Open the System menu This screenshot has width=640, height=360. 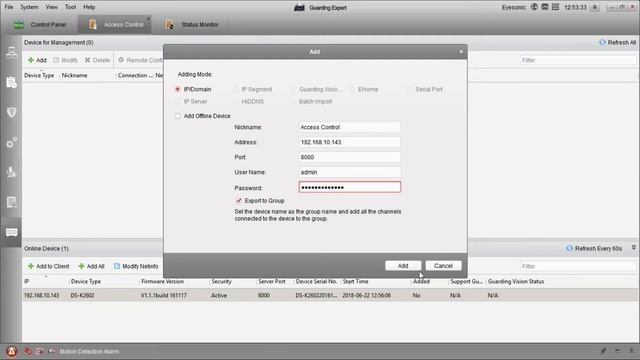tap(29, 7)
